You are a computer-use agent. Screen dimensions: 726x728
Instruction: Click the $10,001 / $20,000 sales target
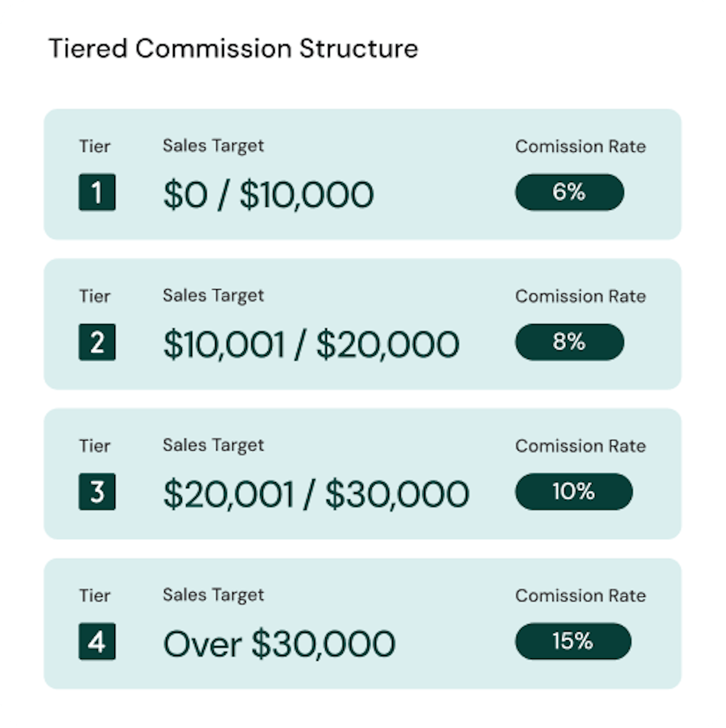311,344
